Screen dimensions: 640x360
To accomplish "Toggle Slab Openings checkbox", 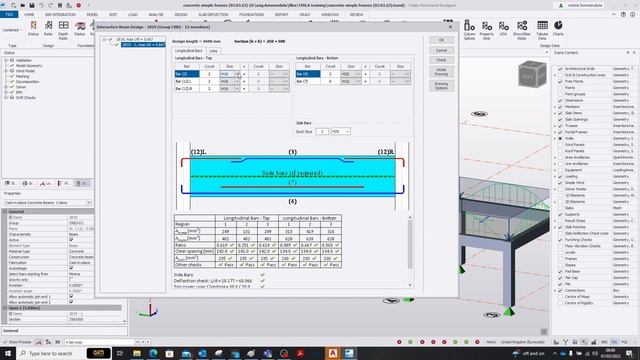I will point(560,119).
